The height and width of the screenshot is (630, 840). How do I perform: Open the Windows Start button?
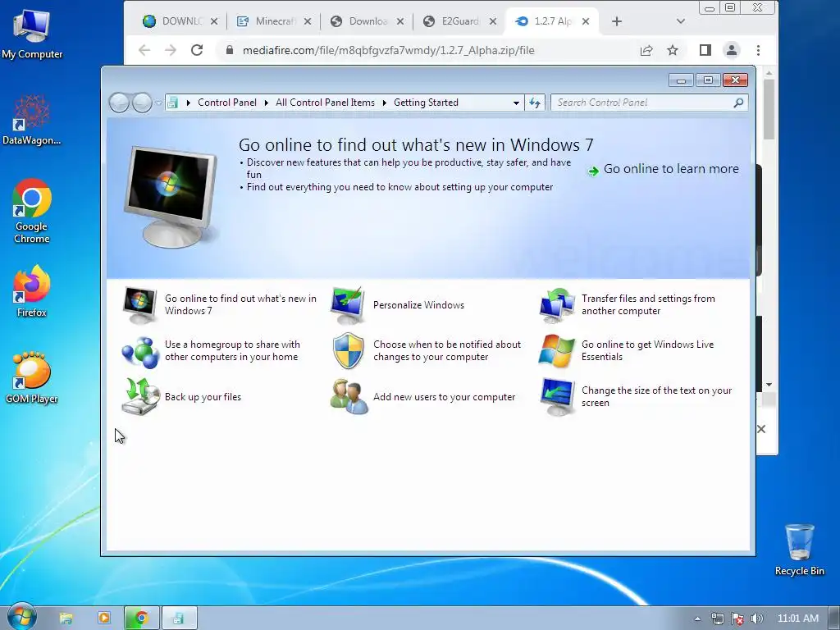[x=21, y=617]
